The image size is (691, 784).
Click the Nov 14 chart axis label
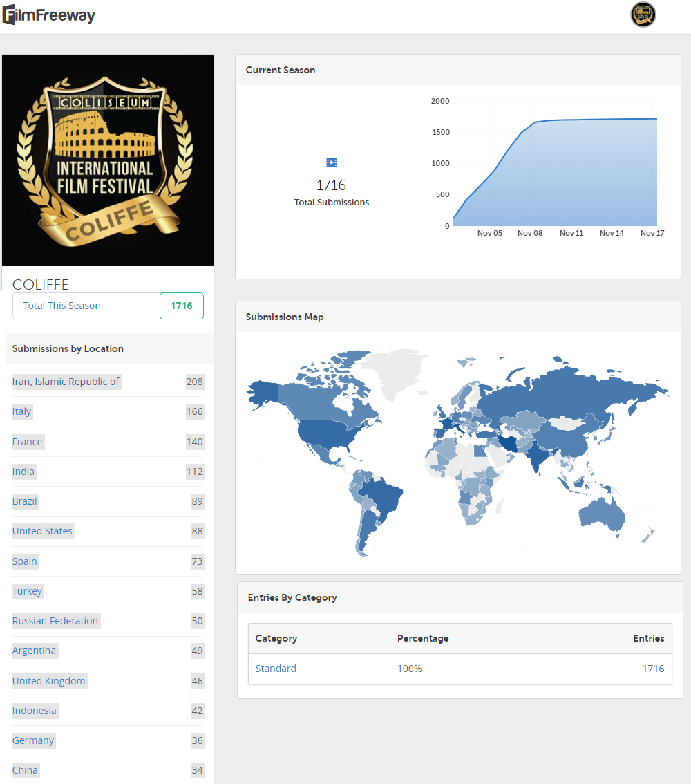click(x=612, y=233)
